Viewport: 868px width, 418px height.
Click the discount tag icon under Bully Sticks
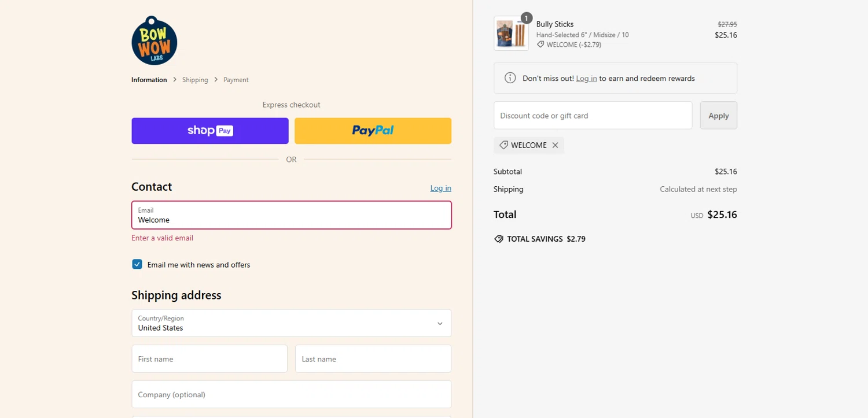pyautogui.click(x=540, y=45)
